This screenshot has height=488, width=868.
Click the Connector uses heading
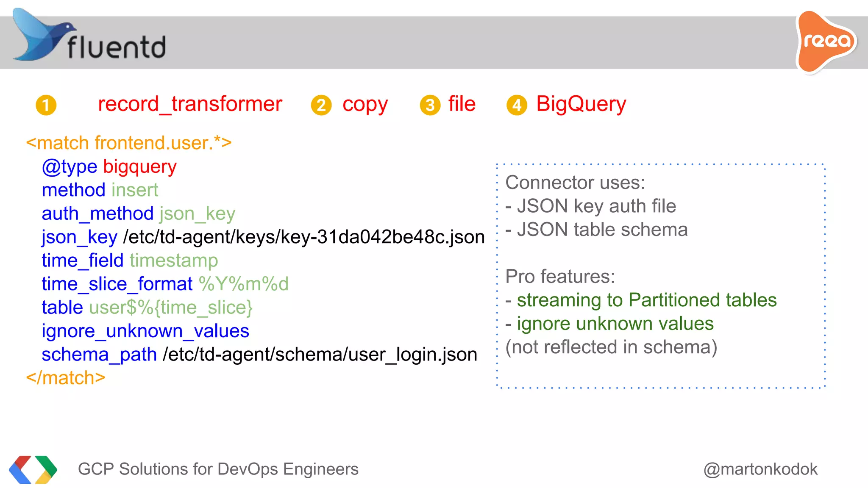point(575,183)
